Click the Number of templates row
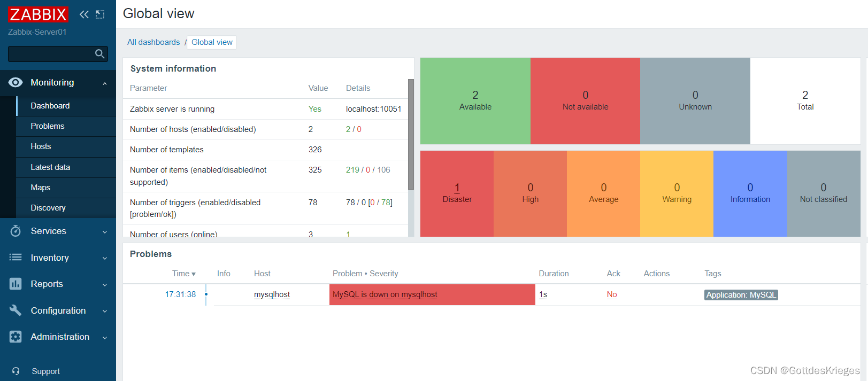The width and height of the screenshot is (868, 381). coord(265,150)
